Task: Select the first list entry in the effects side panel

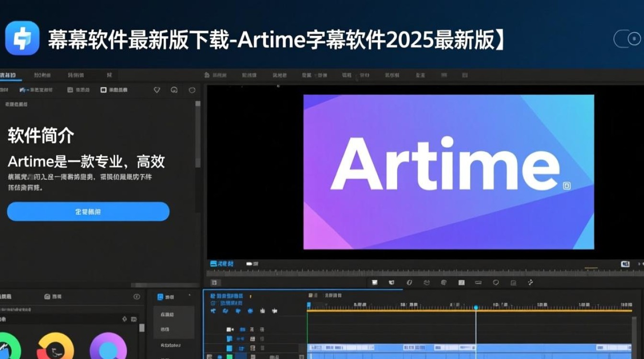Action: tap(174, 315)
